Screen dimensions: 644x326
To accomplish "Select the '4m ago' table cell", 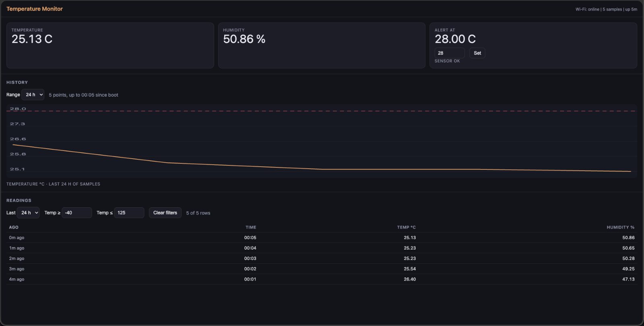I will click(17, 279).
